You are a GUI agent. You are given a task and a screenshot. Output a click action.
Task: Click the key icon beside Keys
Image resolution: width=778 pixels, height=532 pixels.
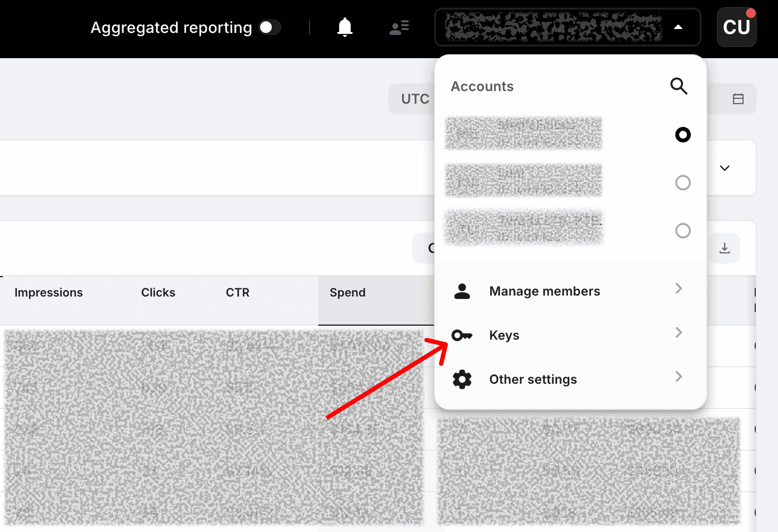462,335
